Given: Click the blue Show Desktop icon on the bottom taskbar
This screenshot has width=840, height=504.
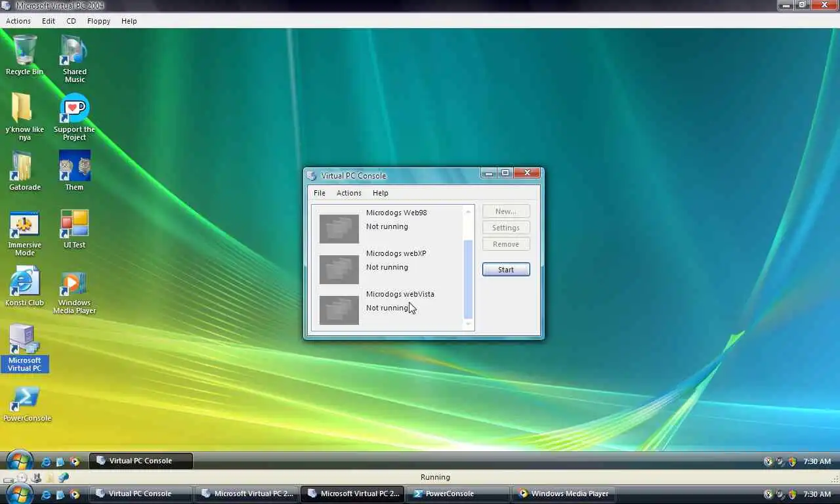Looking at the screenshot, I should coord(60,494).
